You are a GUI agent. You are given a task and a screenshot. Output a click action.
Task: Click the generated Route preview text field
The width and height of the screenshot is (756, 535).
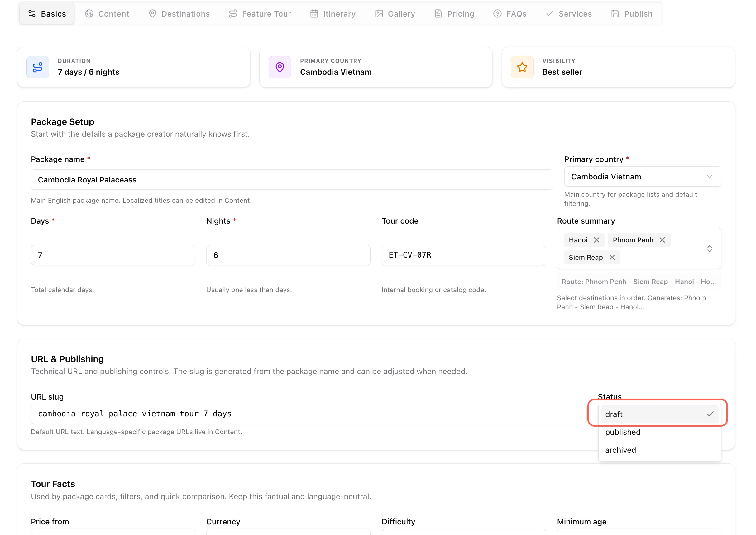tap(639, 282)
